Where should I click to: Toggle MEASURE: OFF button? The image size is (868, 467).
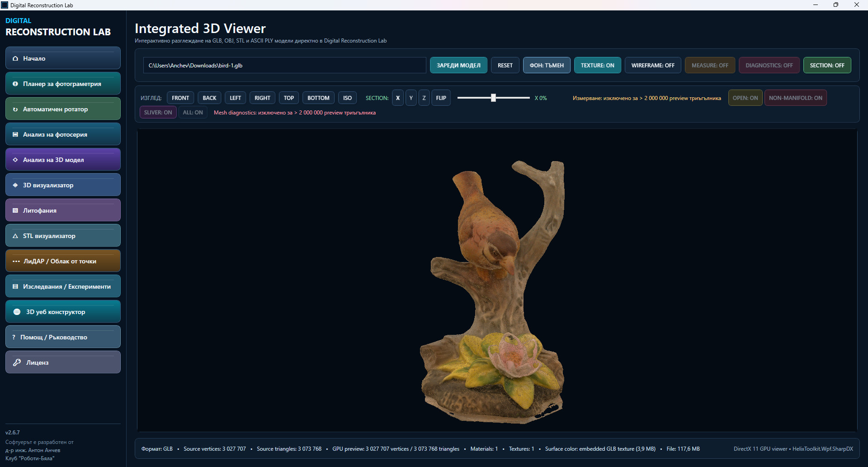[x=710, y=65]
